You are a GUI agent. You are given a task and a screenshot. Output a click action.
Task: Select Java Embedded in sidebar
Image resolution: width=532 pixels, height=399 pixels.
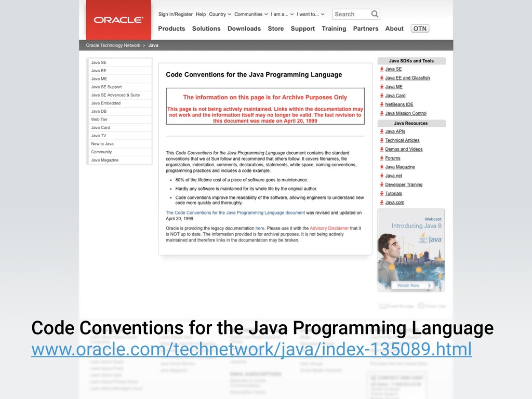click(x=120, y=103)
